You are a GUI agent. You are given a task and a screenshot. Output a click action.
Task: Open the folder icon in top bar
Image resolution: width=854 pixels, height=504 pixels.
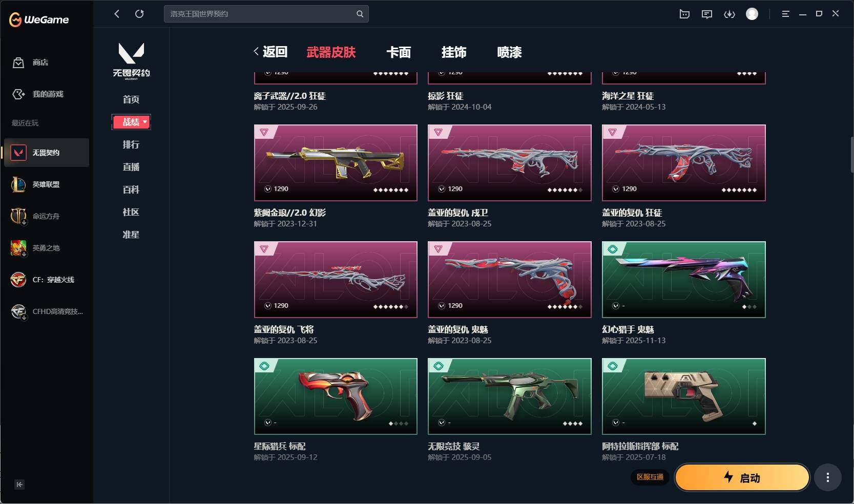tap(684, 14)
